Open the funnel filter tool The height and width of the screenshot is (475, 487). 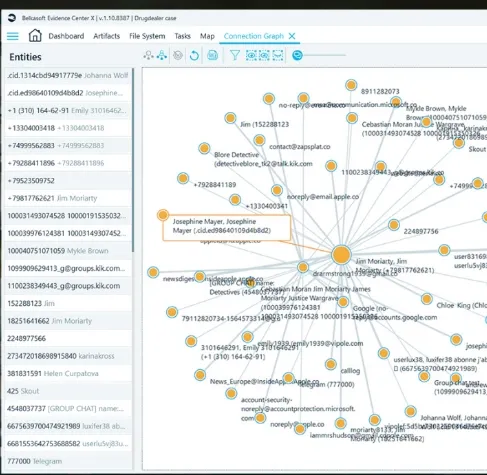click(235, 55)
